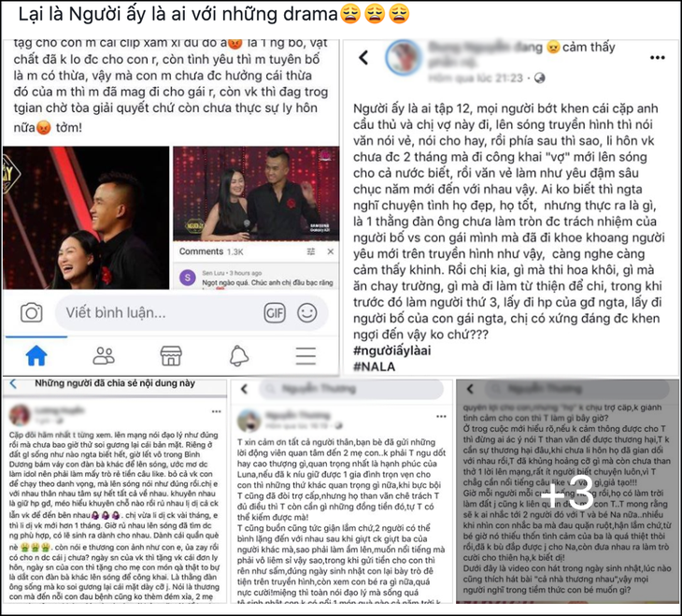Viewport: 682px width, 616px height.
Task: Open three-dots options of top-right post
Action: click(657, 57)
